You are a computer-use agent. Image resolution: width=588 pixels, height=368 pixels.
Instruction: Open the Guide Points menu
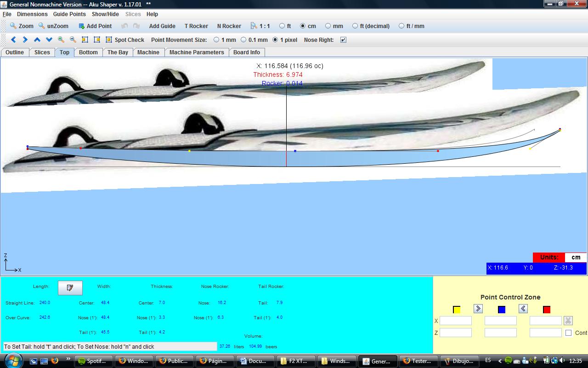pyautogui.click(x=69, y=14)
